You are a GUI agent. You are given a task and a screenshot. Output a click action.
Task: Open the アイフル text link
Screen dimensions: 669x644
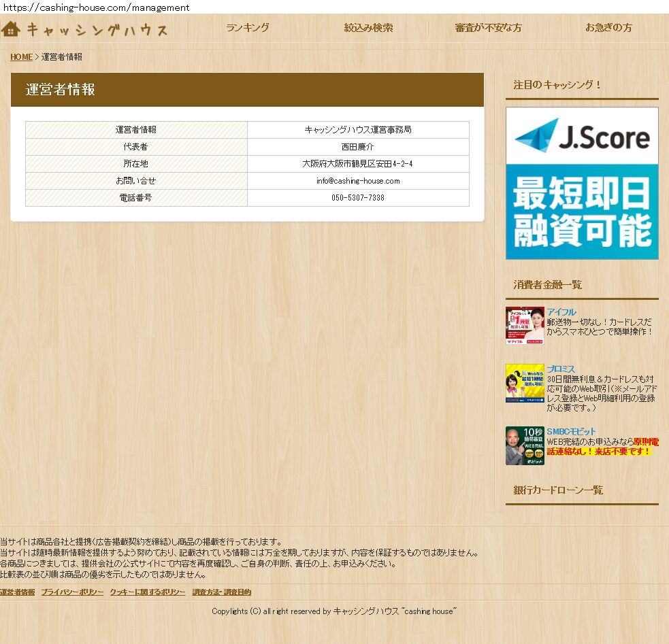[561, 312]
